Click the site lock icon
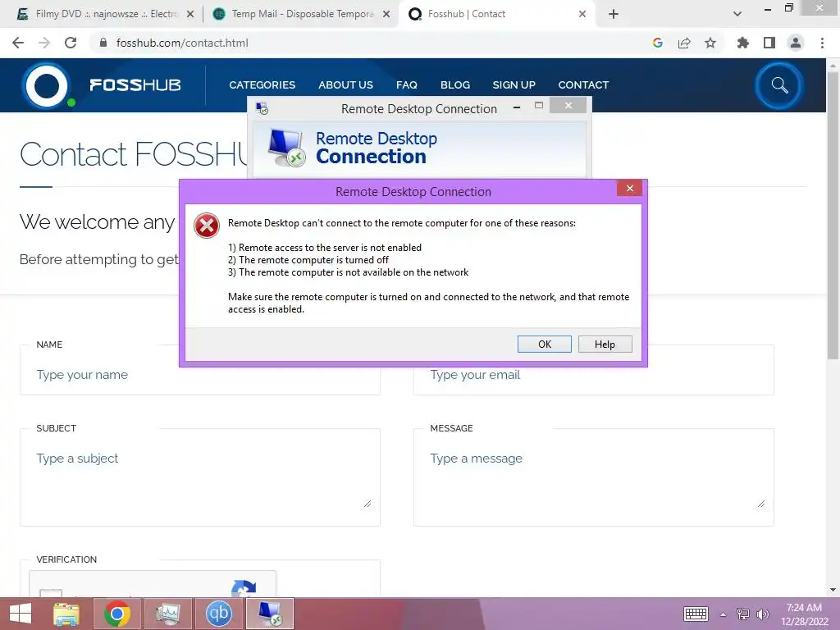The image size is (840, 630). point(103,43)
